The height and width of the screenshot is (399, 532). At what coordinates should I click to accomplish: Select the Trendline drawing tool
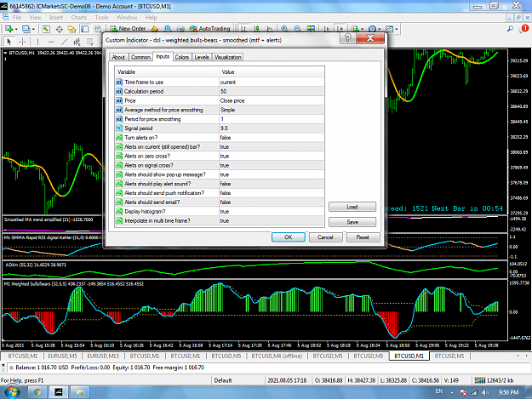[x=64, y=42]
